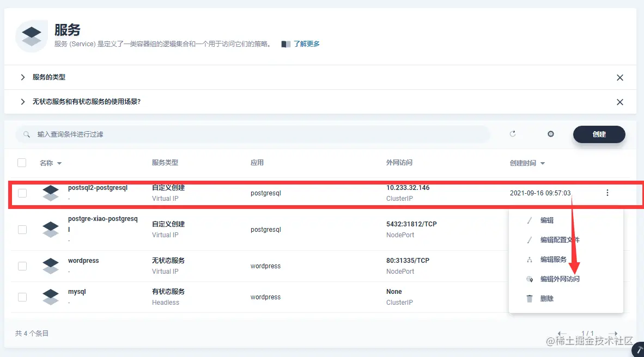Click the pencil icon beside 编辑
Viewport: 644px width, 357px height.
530,220
